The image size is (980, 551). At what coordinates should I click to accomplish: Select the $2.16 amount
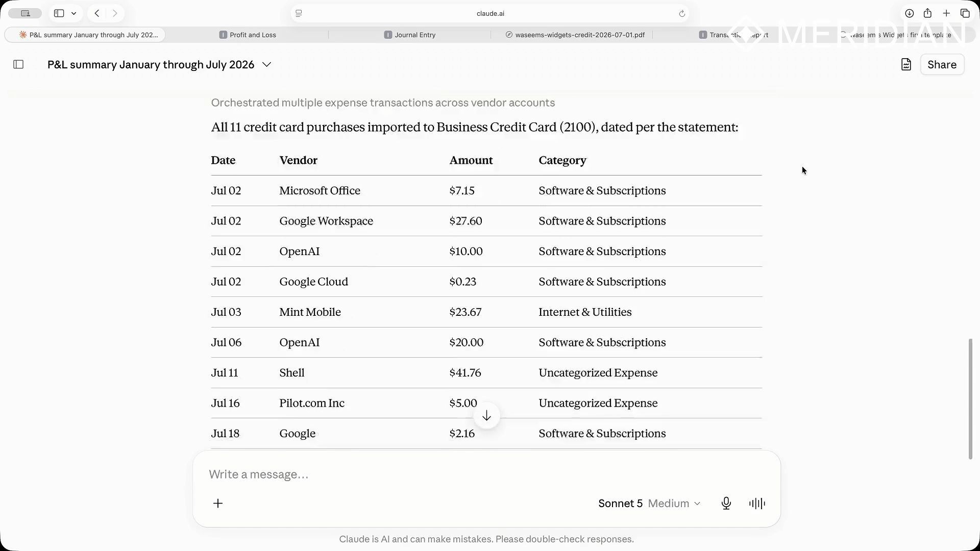(x=462, y=434)
